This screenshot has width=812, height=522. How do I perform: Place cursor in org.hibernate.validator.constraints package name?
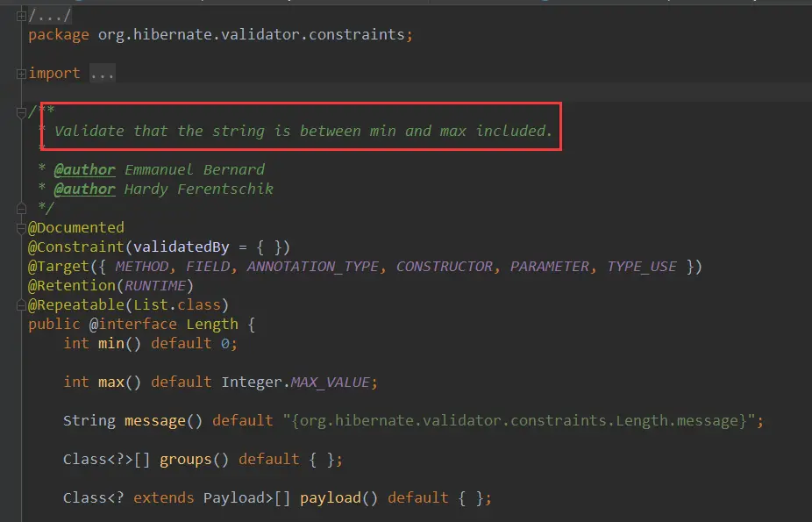click(251, 35)
